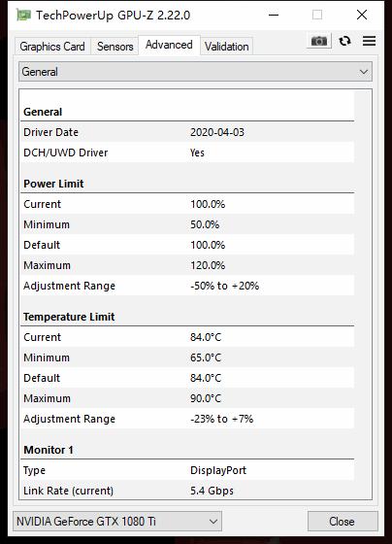Select Temperature Limit Default 84.0°C row
The image size is (392, 544).
(x=187, y=378)
